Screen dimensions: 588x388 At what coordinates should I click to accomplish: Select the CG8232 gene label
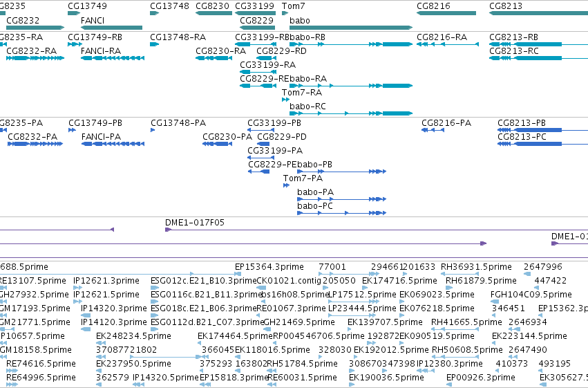[23, 20]
